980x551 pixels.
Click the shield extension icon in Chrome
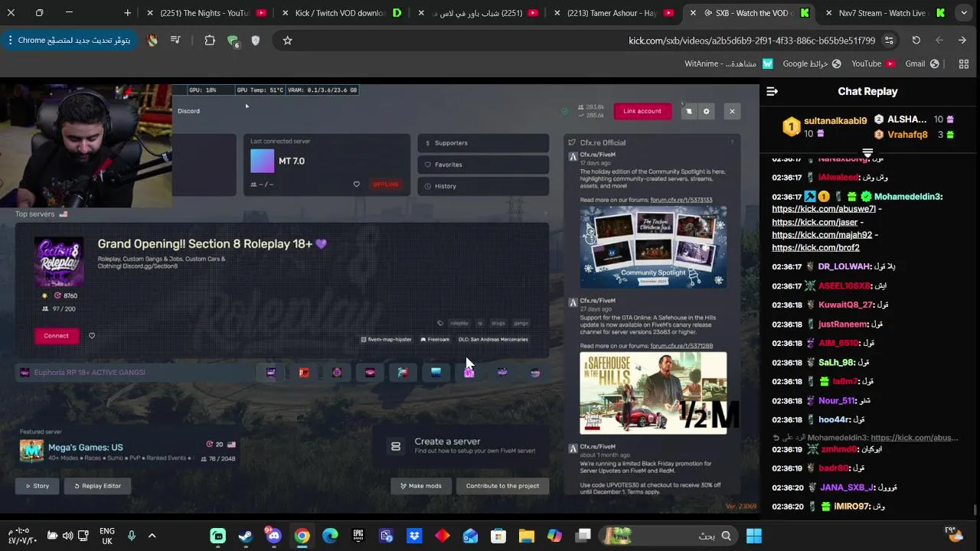tap(256, 41)
